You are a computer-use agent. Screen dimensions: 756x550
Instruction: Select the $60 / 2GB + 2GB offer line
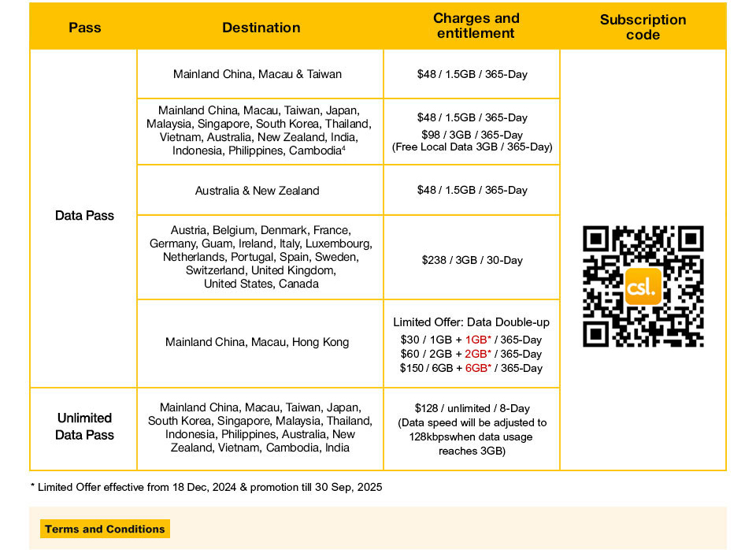[x=471, y=354]
